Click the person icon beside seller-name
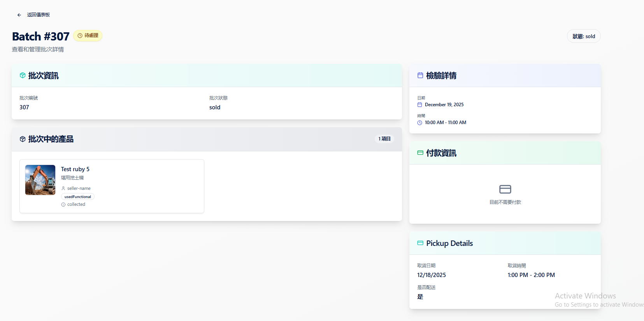The image size is (644, 321). (x=63, y=188)
